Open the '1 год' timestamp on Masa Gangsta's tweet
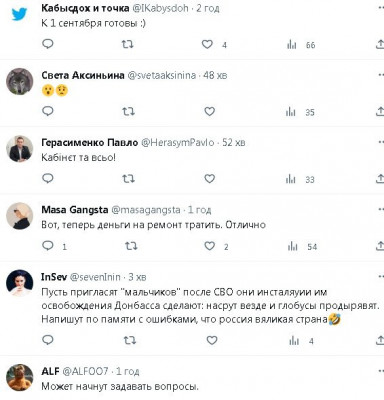Viewport: 384px width, 400px height. (x=199, y=210)
